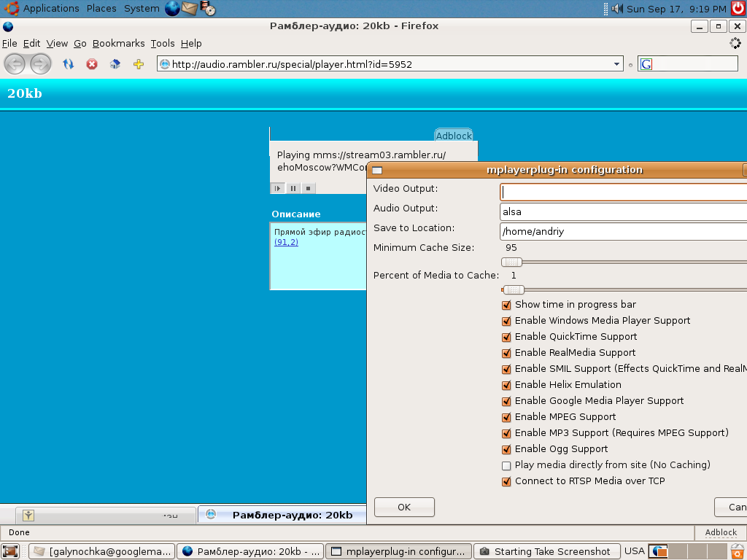Toggle Enable Google Media Player Support
The width and height of the screenshot is (747, 560).
(506, 402)
